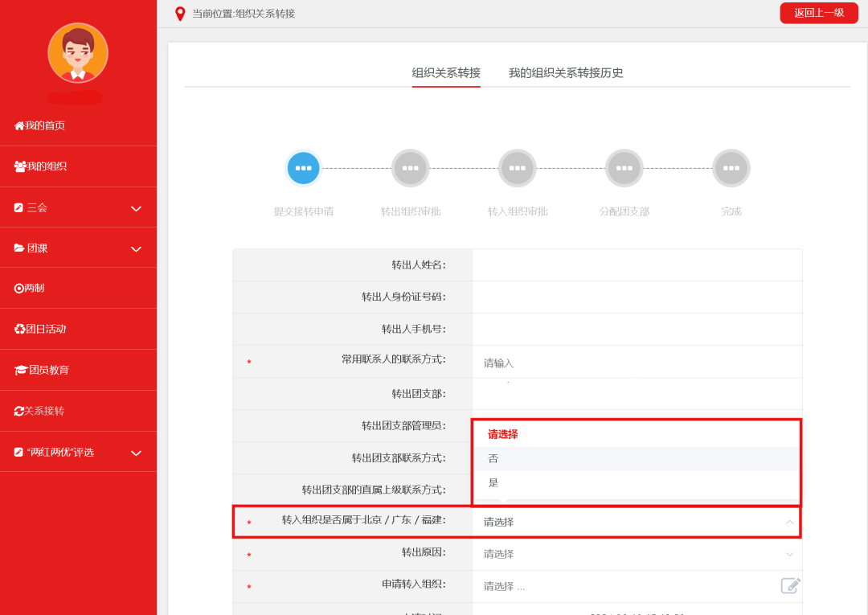Click the group icon beside 我的组织
Image resolution: width=868 pixels, height=615 pixels.
click(20, 166)
